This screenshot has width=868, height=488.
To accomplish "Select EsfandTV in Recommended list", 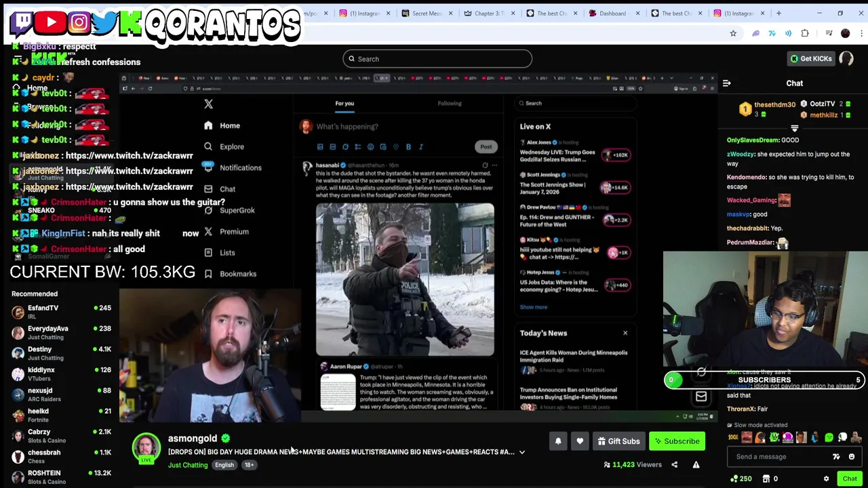I will (x=61, y=312).
